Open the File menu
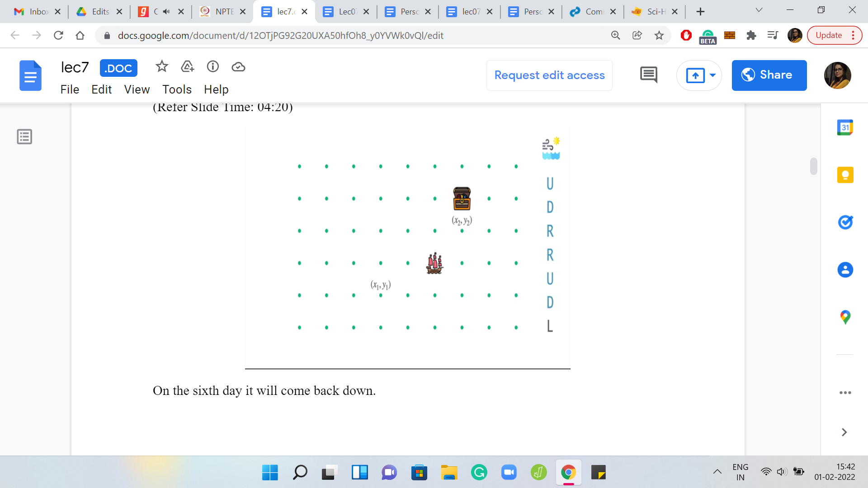Screen dimensions: 868x488 (x=70, y=89)
